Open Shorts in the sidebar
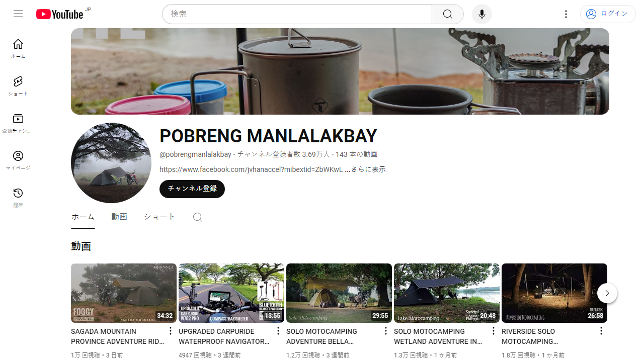644x362 pixels. click(x=18, y=86)
